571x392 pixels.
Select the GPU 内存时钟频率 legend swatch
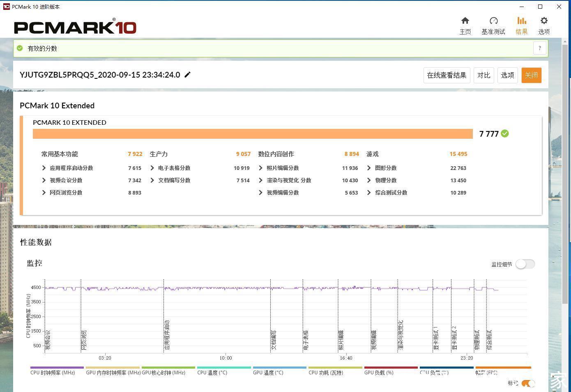point(113,368)
